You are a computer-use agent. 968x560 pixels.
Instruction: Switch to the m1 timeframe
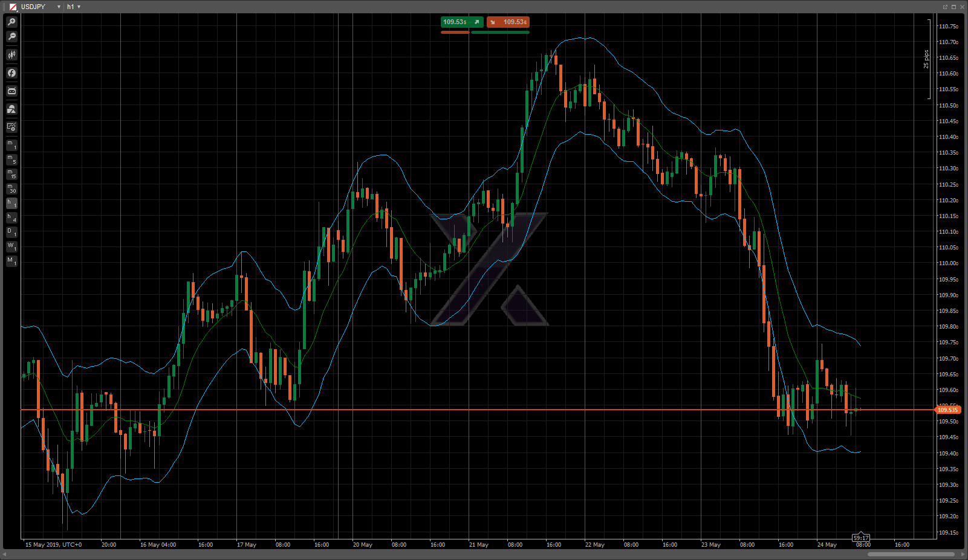[11, 145]
